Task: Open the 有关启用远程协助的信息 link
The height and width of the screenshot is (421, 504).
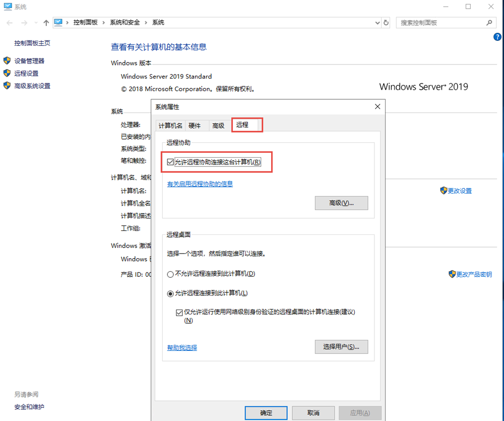Action: point(200,184)
